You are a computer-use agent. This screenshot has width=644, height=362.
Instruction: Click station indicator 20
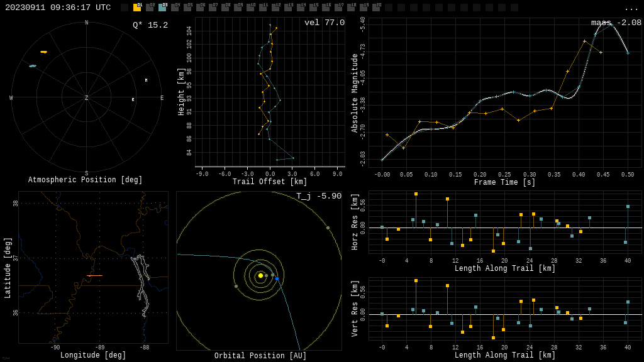376,8
